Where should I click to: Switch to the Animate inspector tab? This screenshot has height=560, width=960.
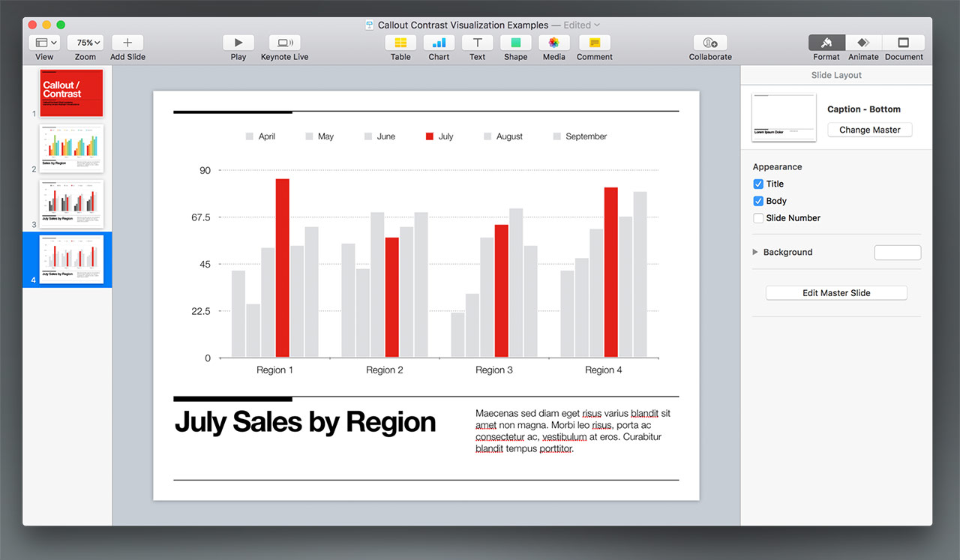click(863, 43)
